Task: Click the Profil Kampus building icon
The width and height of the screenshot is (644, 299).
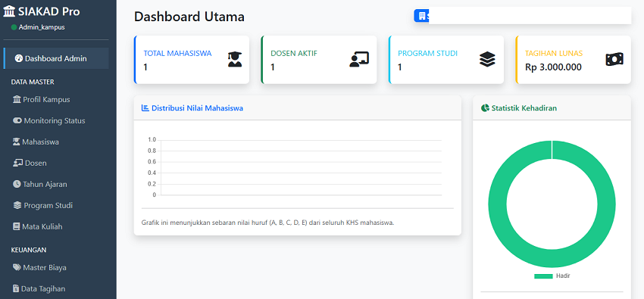Action: 17,100
